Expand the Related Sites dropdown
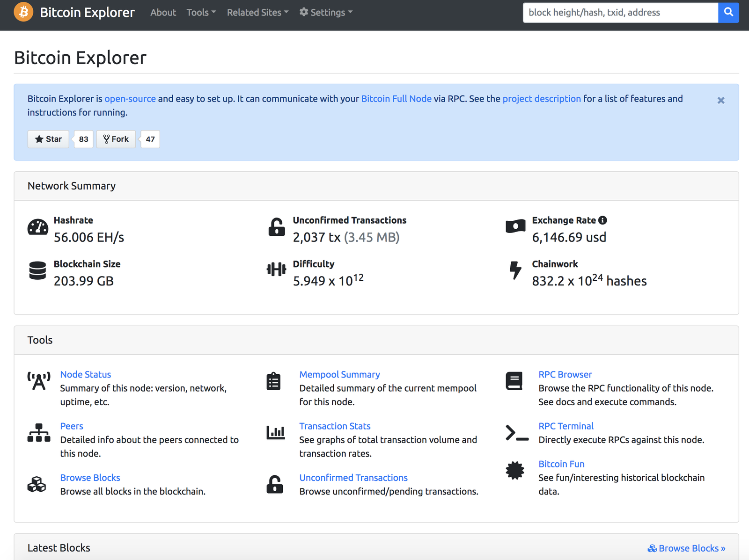 pyautogui.click(x=258, y=13)
